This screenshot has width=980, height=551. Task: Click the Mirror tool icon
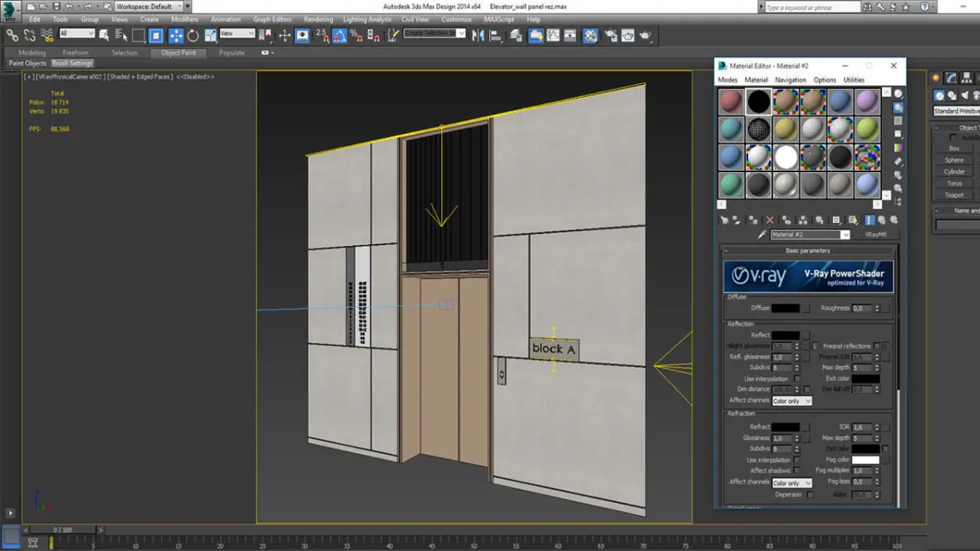click(x=479, y=35)
